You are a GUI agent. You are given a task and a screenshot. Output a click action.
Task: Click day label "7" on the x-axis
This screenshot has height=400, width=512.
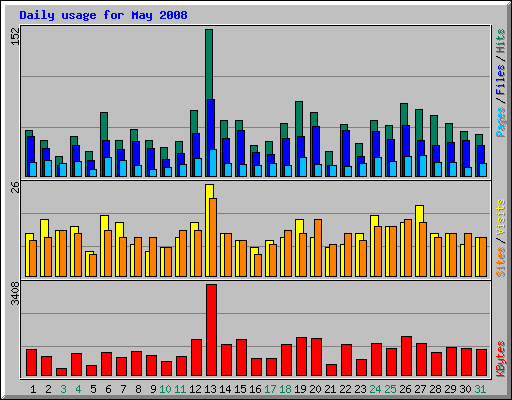[x=123, y=389]
